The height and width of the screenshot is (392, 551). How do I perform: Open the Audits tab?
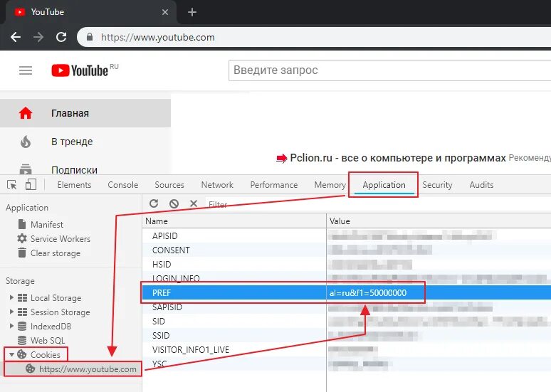click(481, 185)
